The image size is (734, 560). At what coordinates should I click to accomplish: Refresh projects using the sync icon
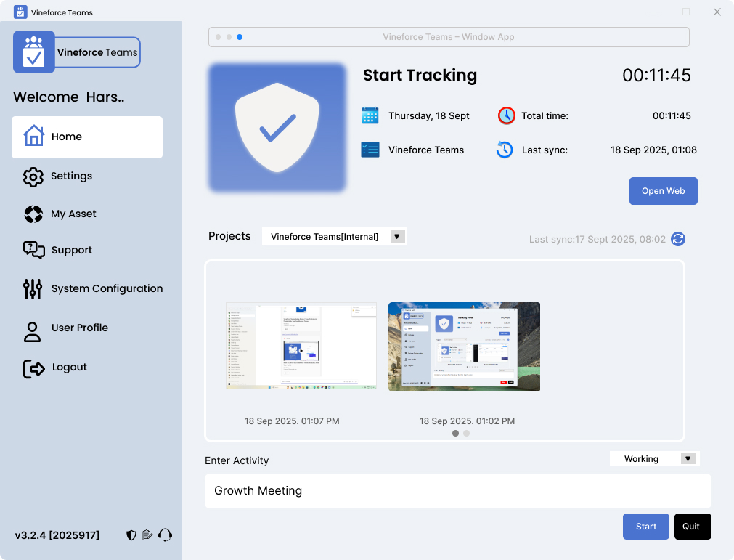click(x=678, y=239)
